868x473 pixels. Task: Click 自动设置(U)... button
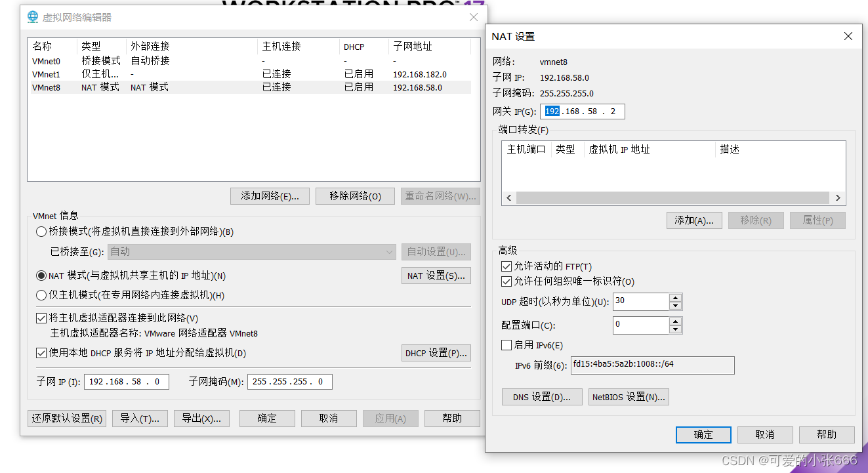coord(436,252)
